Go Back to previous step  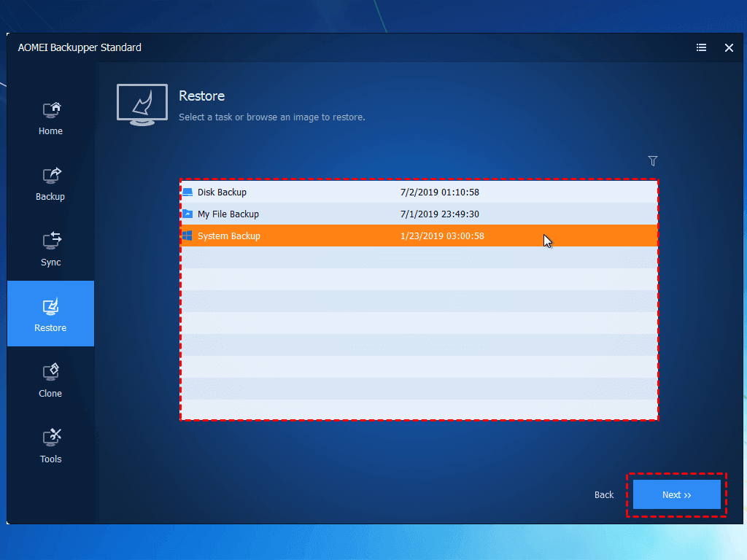pos(603,495)
